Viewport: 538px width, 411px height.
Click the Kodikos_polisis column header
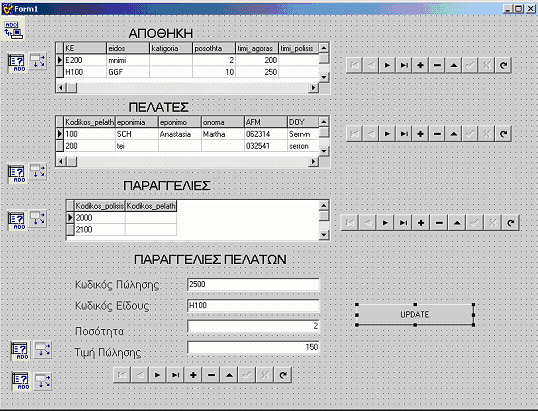[x=100, y=206]
